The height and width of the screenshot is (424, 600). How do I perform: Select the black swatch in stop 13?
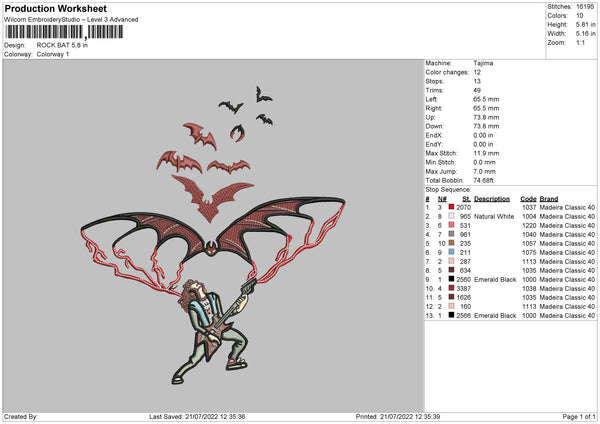point(452,315)
